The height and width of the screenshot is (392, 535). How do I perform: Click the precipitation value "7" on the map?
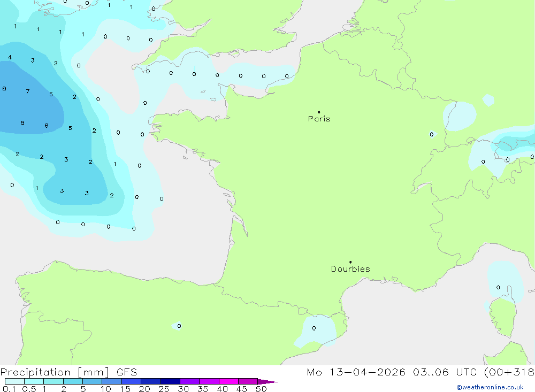tap(28, 91)
